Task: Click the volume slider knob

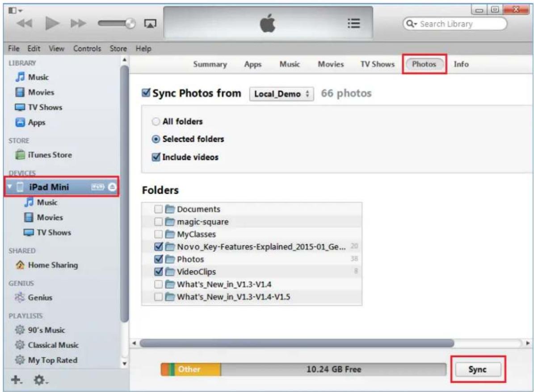Action: point(130,23)
